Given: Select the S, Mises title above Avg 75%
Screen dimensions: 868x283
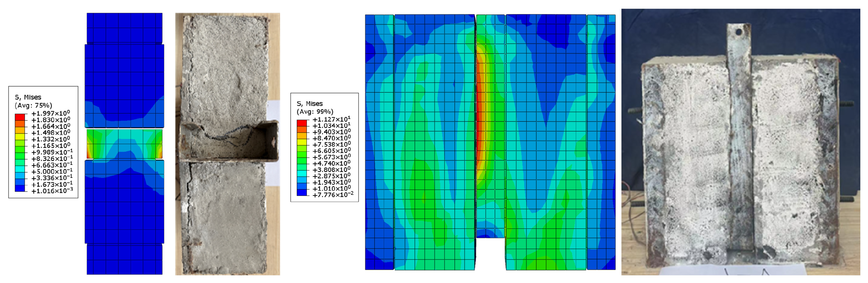Looking at the screenshot, I should (28, 97).
